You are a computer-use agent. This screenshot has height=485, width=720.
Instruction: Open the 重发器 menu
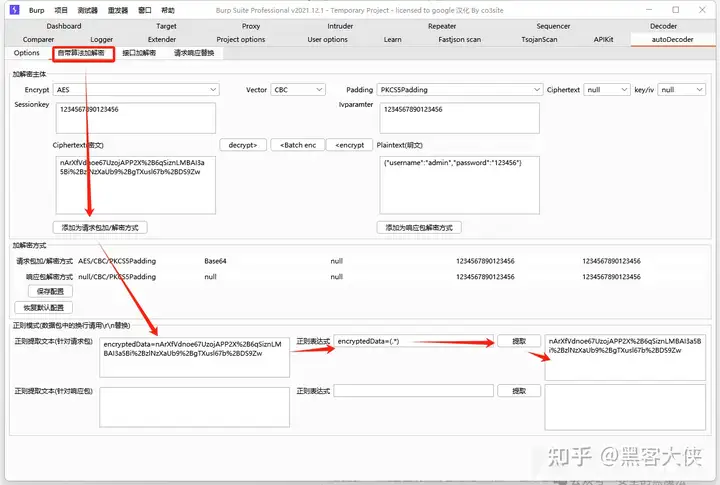pyautogui.click(x=118, y=10)
